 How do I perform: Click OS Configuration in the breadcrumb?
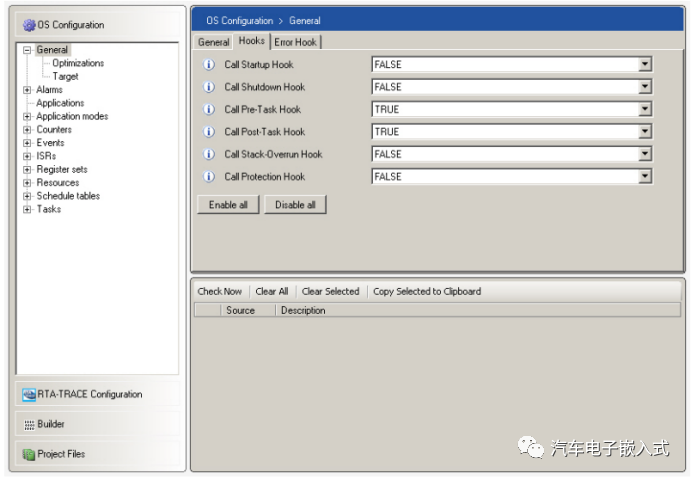pos(240,21)
